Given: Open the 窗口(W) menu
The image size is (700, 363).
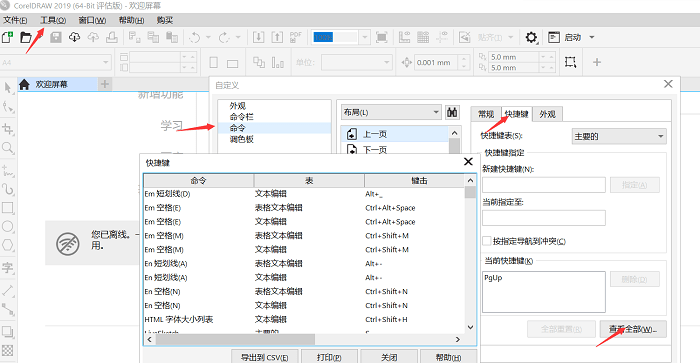Looking at the screenshot, I should pyautogui.click(x=92, y=20).
